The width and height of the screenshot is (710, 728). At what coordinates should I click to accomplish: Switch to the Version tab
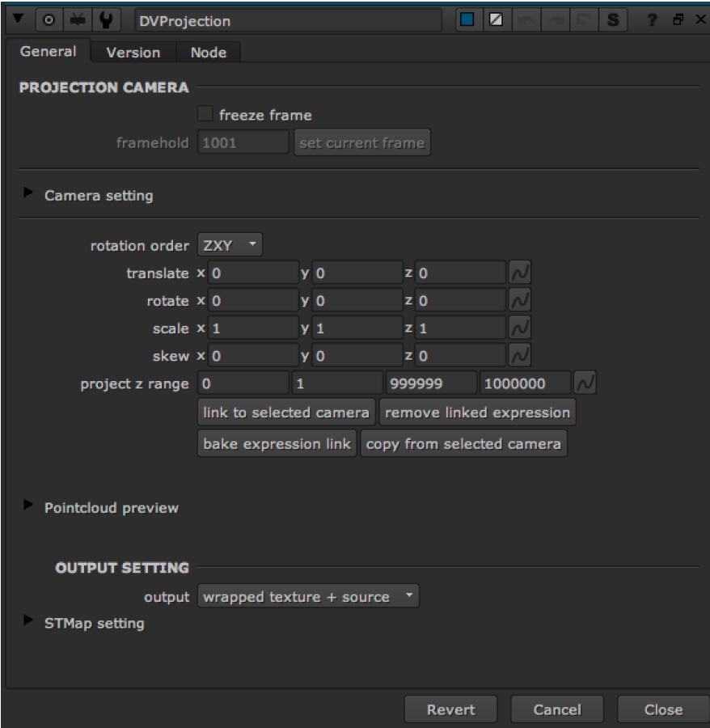[x=133, y=53]
